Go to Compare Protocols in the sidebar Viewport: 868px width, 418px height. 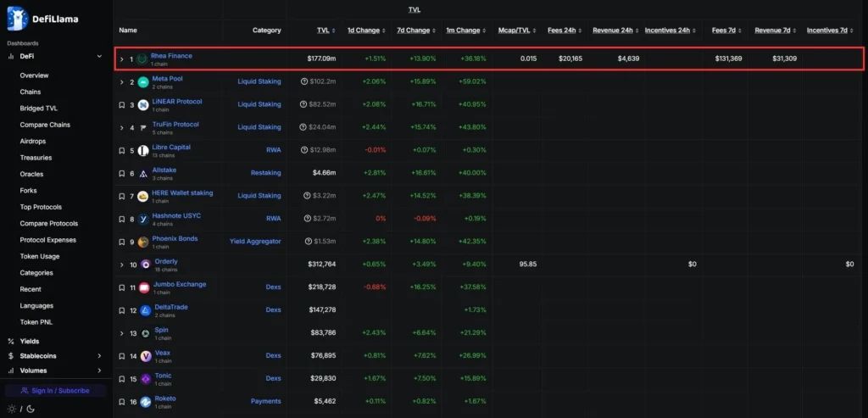click(49, 224)
